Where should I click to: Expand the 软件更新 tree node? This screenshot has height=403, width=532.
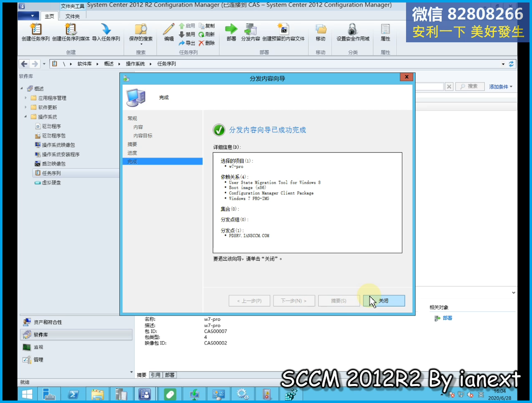26,107
